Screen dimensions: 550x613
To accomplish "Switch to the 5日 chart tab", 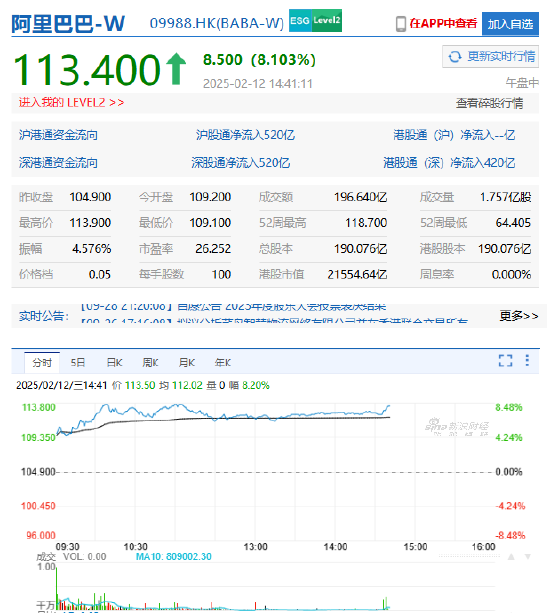I will pos(78,363).
